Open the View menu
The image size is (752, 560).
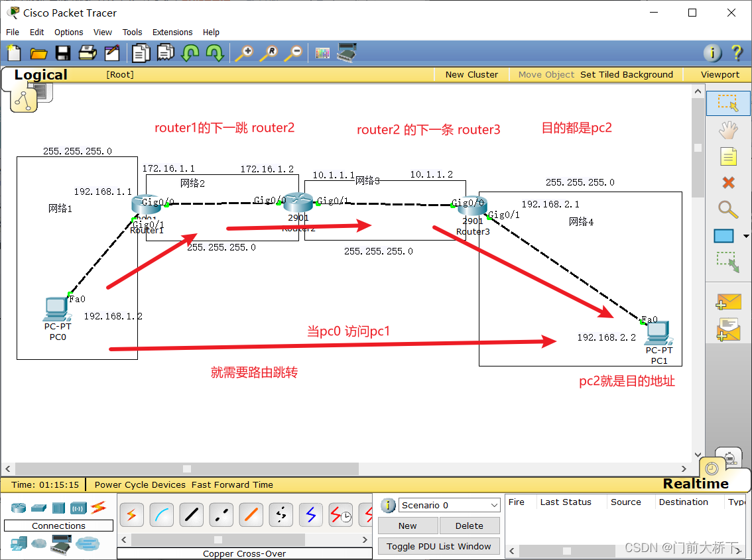click(103, 32)
